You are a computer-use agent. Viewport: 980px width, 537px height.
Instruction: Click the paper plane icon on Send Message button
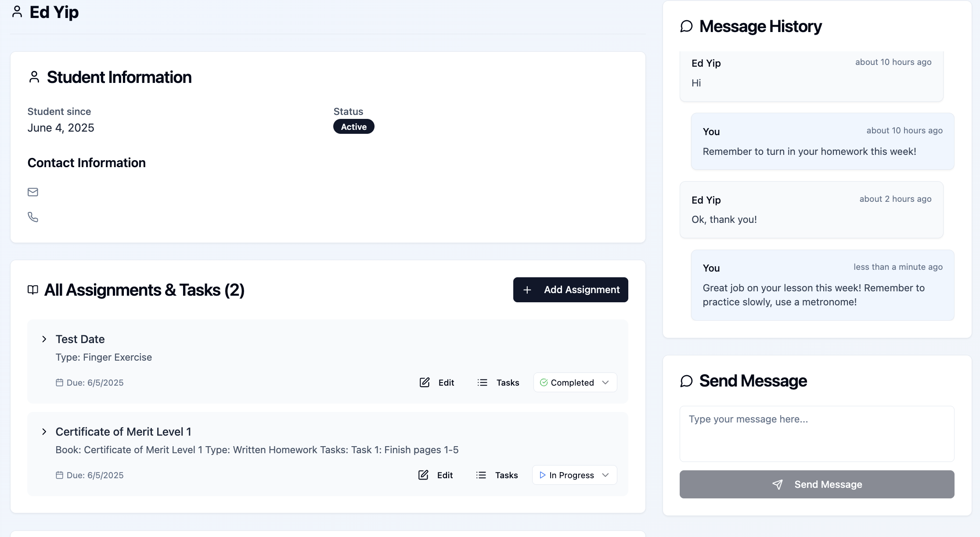(x=778, y=484)
